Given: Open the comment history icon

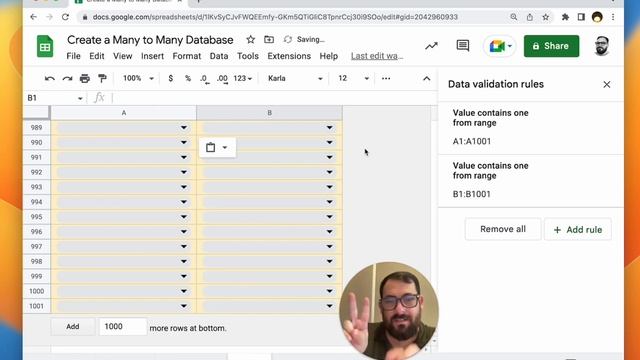Looking at the screenshot, I should (x=462, y=46).
